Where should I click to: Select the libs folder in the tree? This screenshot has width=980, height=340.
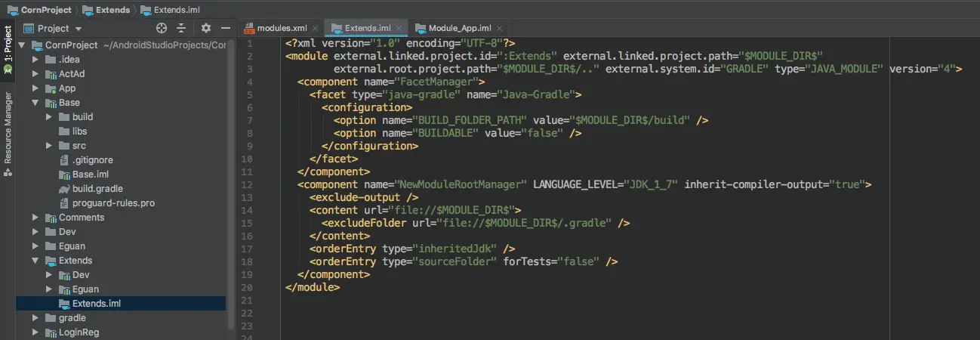click(x=79, y=131)
